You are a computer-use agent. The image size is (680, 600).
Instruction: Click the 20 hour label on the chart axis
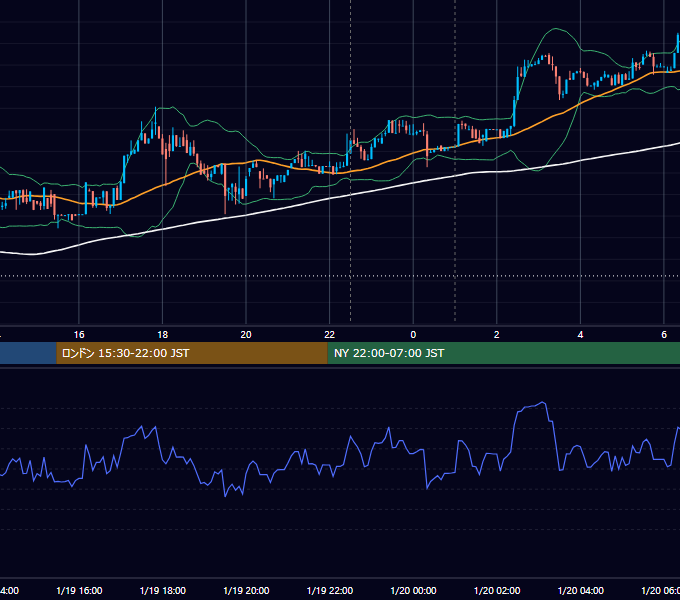pos(246,335)
